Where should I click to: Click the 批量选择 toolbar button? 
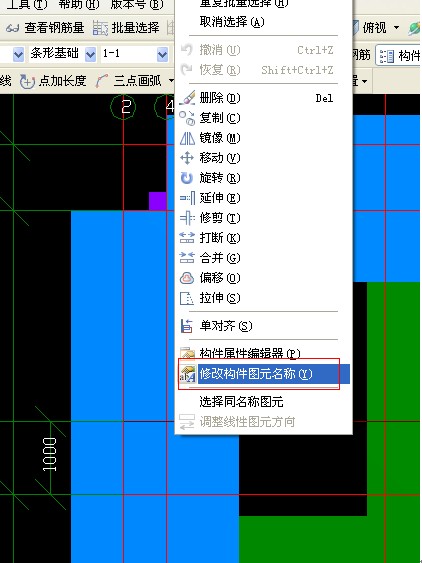point(126,28)
